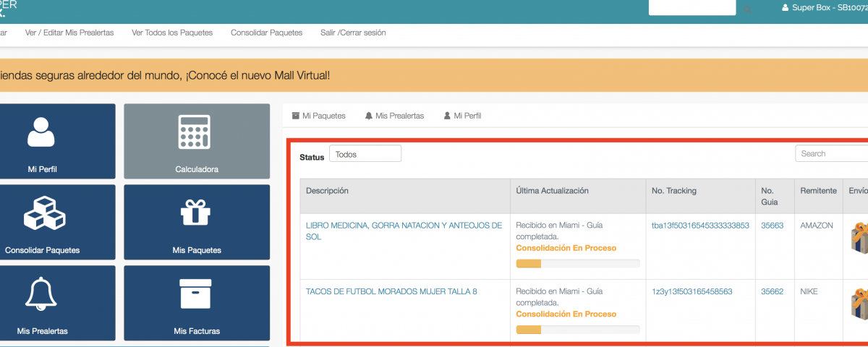This screenshot has width=868, height=347.
Task: Sort by No. Tracking column header
Action: point(700,196)
